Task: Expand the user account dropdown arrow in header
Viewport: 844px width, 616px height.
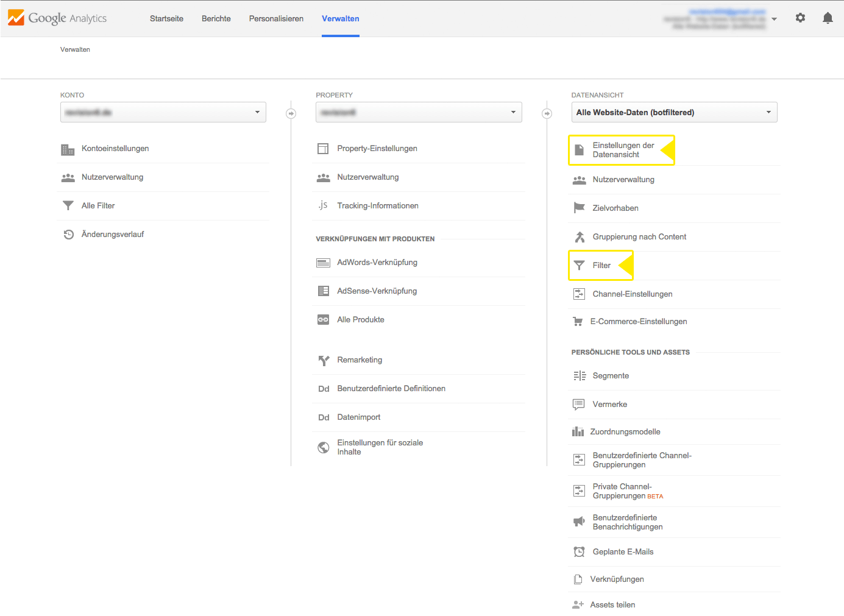Action: coord(774,19)
